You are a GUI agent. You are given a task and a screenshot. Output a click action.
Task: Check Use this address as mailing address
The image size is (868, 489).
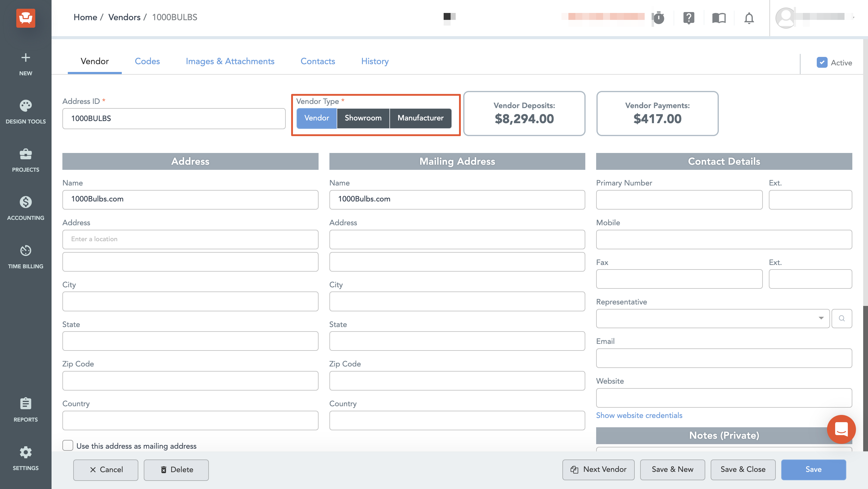[x=68, y=445]
